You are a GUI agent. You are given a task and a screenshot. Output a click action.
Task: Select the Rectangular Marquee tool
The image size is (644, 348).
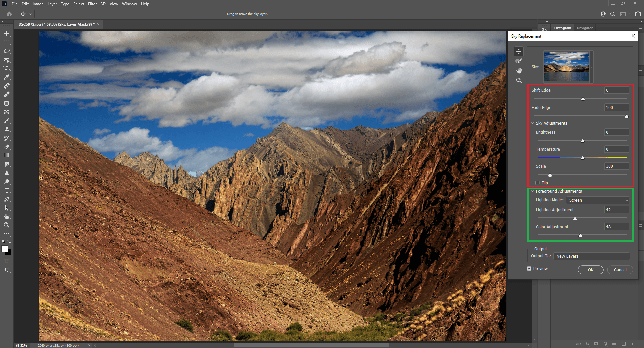[x=7, y=42]
